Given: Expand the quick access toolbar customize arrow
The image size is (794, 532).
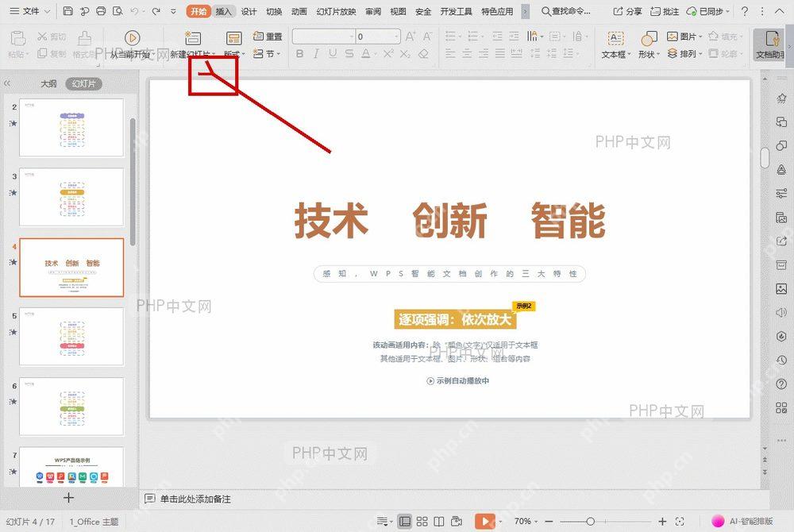Looking at the screenshot, I should (x=173, y=10).
